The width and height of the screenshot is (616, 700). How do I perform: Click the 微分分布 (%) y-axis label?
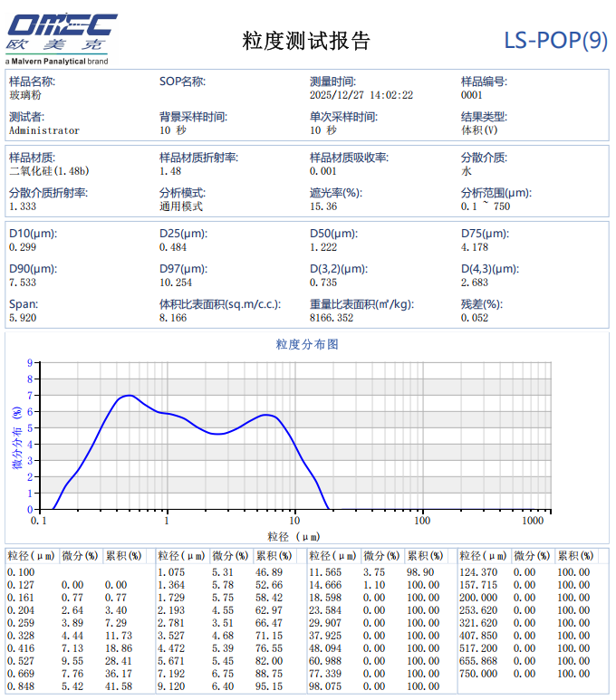point(15,437)
